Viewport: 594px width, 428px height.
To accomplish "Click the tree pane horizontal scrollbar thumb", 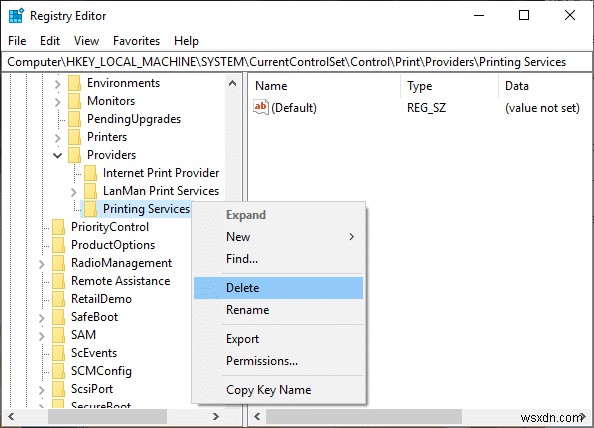I will [x=107, y=417].
